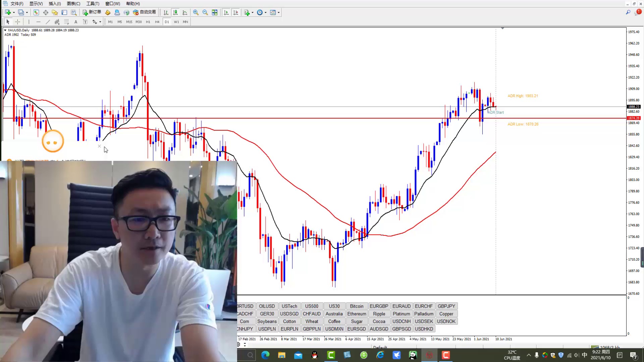
Task: Draw a vertical line
Action: 29,22
